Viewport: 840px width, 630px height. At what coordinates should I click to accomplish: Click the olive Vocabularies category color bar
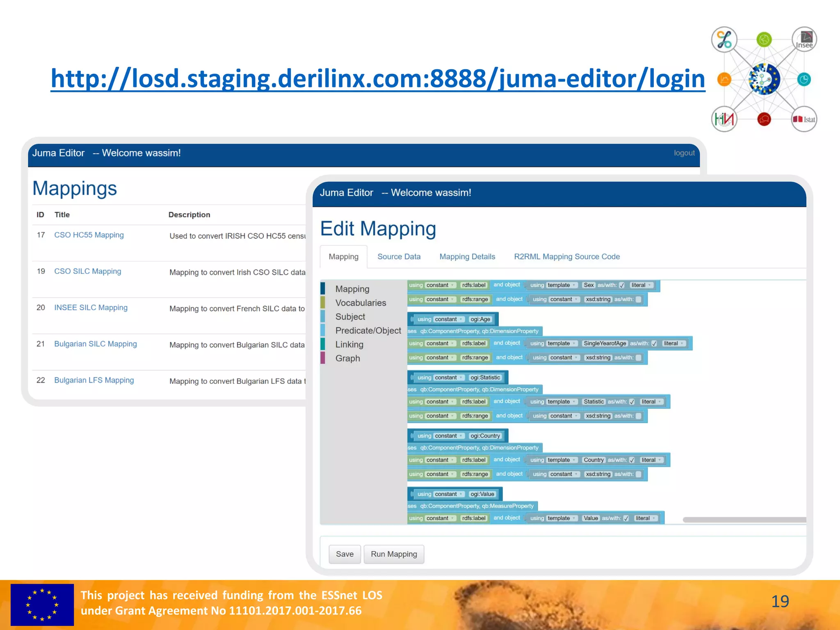click(323, 302)
